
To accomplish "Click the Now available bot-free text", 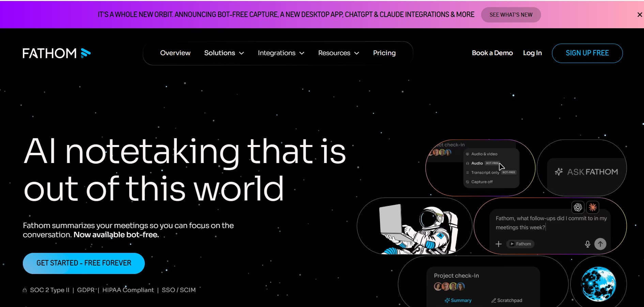I will pos(116,235).
